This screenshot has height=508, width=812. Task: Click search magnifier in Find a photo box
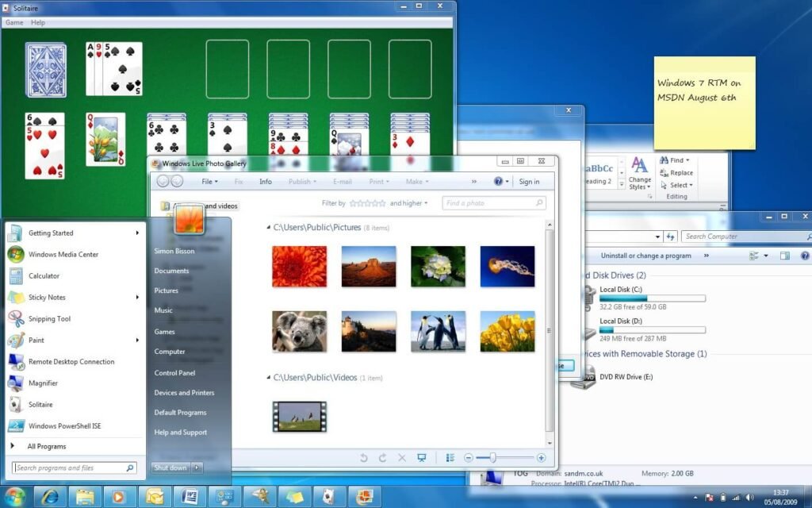[539, 202]
